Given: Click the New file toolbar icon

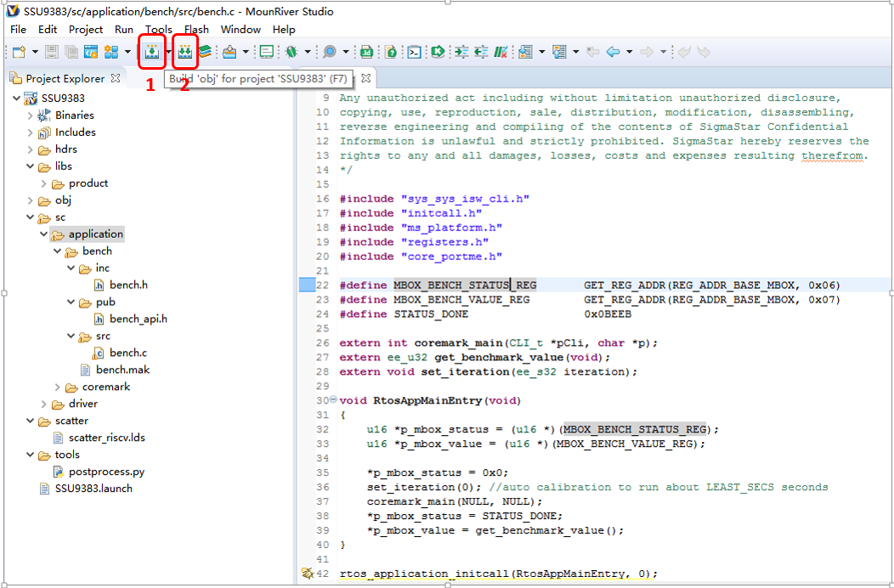Looking at the screenshot, I should 19,52.
